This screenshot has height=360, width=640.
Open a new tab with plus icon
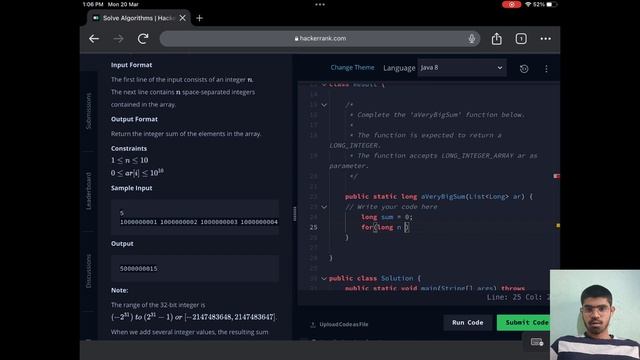(199, 18)
